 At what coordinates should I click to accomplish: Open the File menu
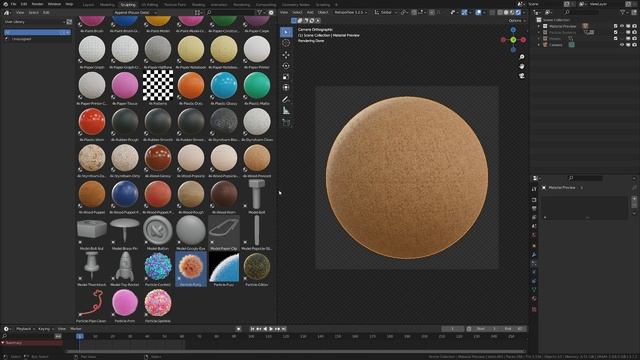click(x=13, y=4)
